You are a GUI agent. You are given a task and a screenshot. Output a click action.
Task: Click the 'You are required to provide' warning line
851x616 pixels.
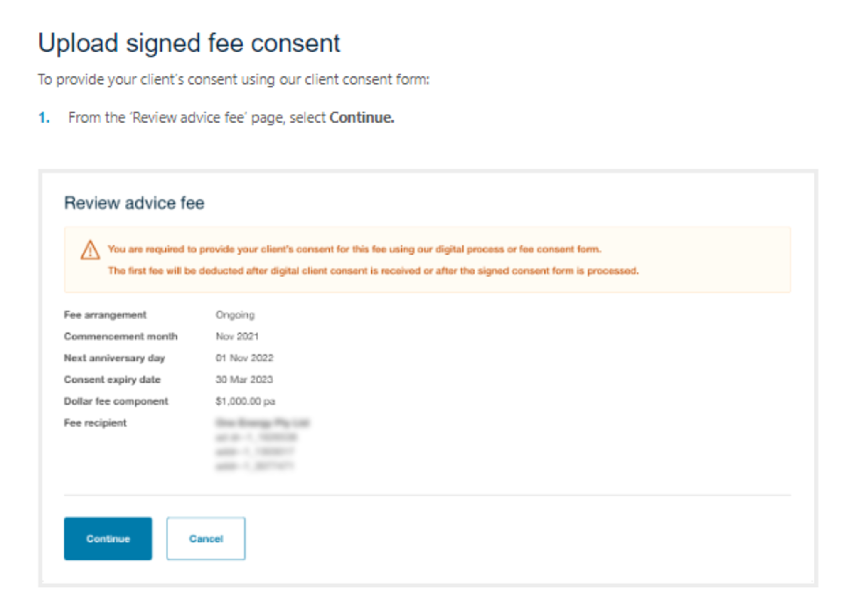(x=354, y=249)
